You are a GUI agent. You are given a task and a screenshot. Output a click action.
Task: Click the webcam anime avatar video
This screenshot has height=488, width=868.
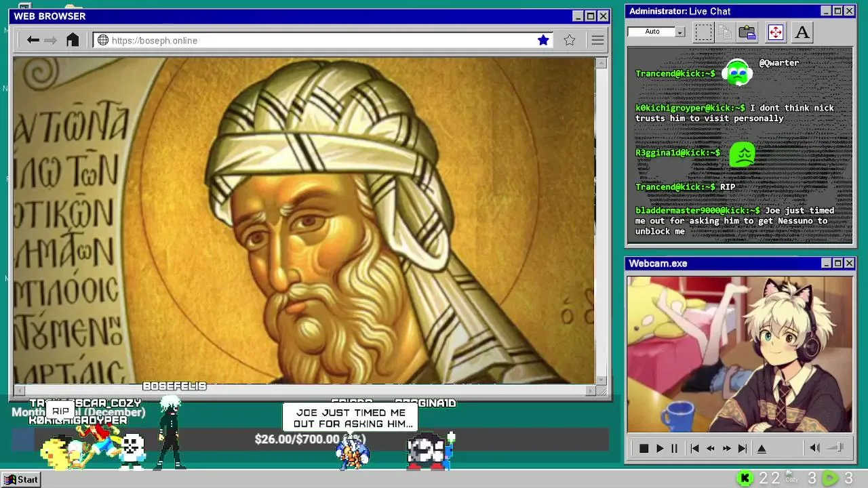(x=740, y=354)
